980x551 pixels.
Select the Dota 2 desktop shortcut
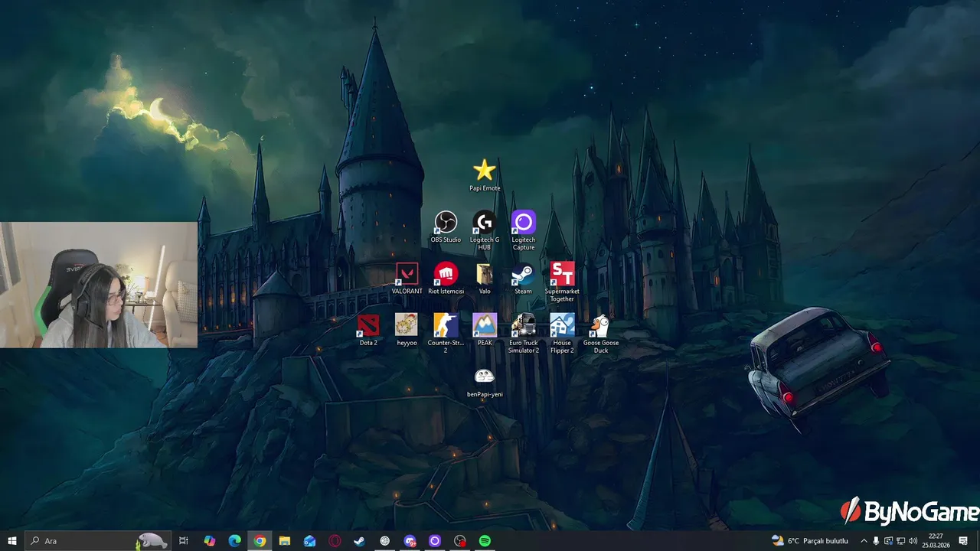[368, 330]
